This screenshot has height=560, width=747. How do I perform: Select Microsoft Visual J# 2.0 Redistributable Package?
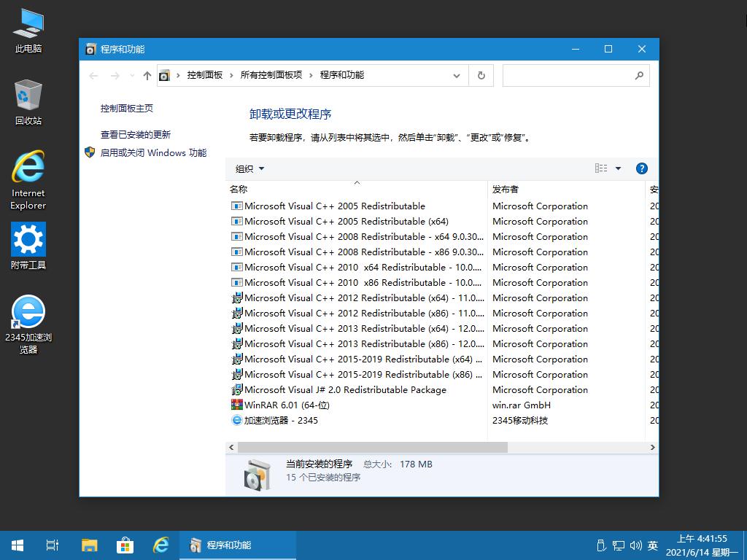[338, 389]
